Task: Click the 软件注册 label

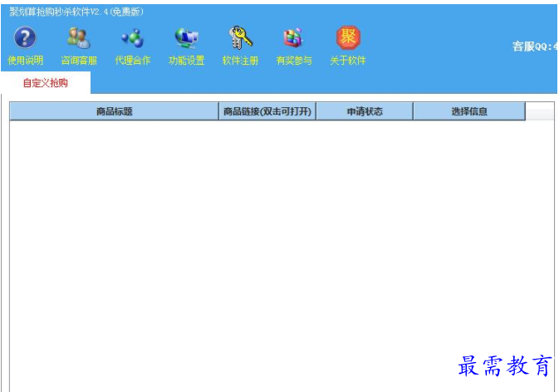Action: (x=240, y=61)
